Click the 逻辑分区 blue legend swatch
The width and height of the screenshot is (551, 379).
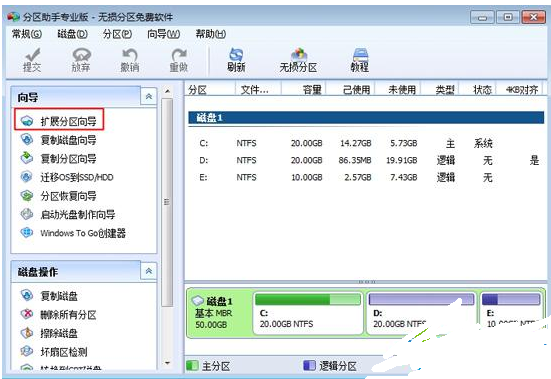(x=309, y=365)
